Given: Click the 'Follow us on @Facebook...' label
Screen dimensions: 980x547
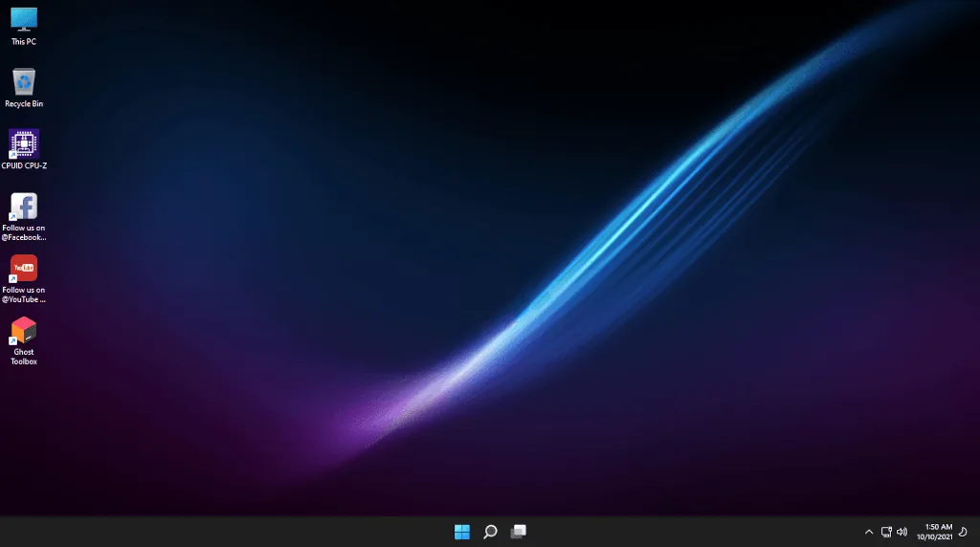Looking at the screenshot, I should [x=24, y=232].
